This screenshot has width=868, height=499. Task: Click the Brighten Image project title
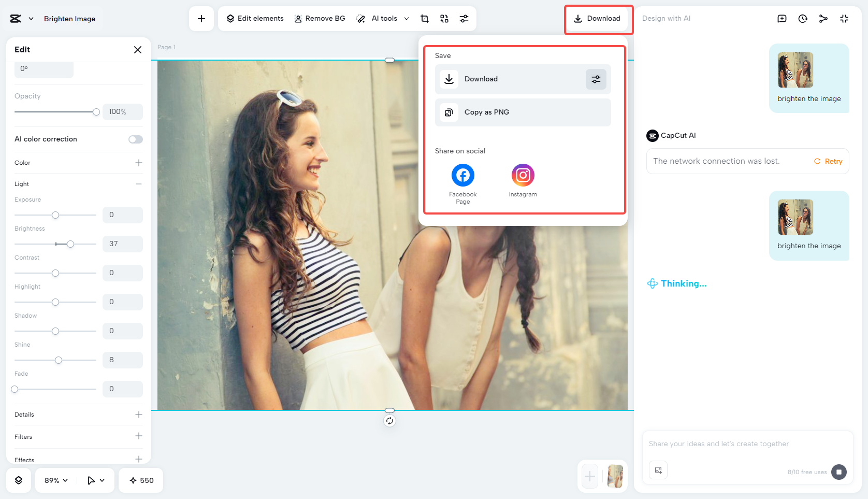tap(69, 19)
